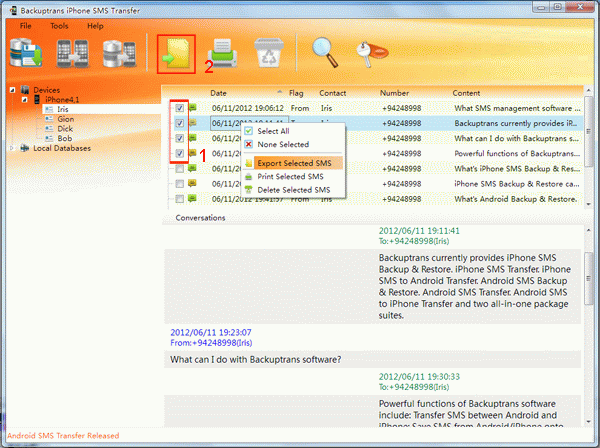This screenshot has width=600, height=448.
Task: Choose Delete Selected SMS
Action: 293,190
